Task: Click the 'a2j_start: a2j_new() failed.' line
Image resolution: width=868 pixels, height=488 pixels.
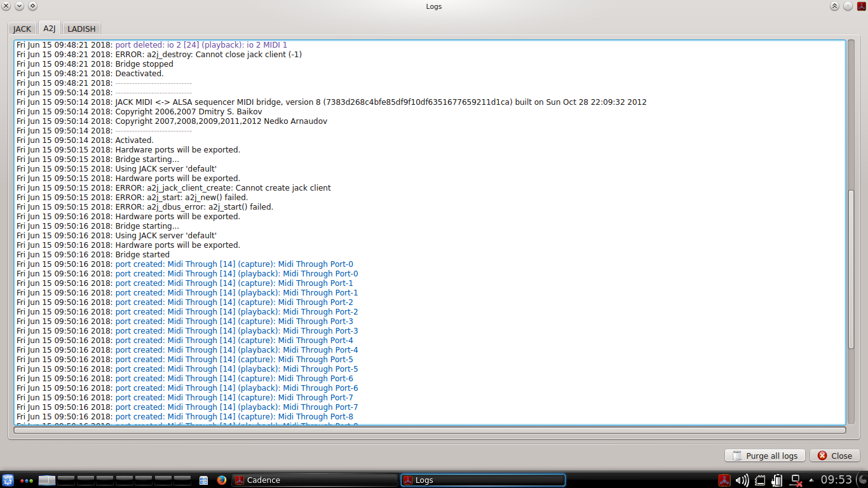Action: [132, 198]
